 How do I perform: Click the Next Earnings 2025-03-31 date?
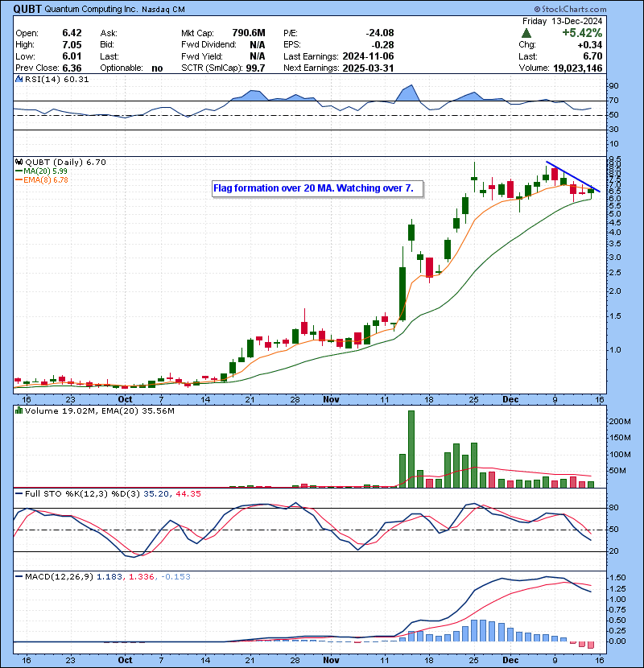tap(368, 68)
